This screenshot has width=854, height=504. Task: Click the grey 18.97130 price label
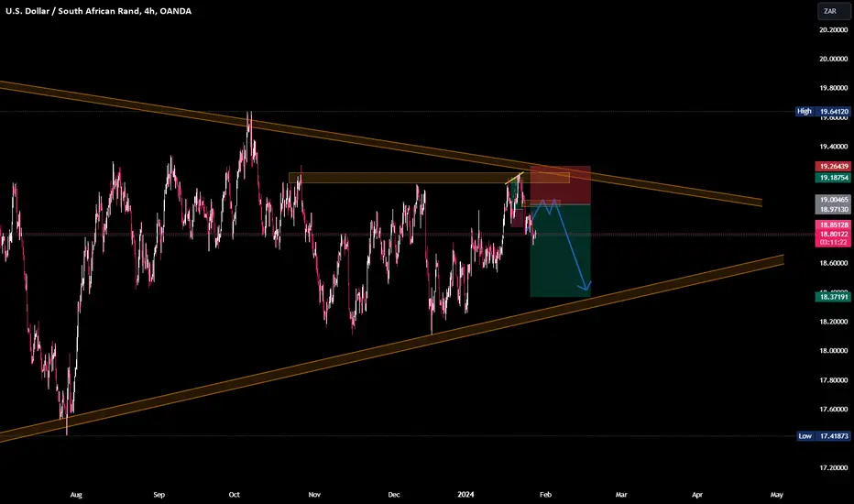point(833,209)
